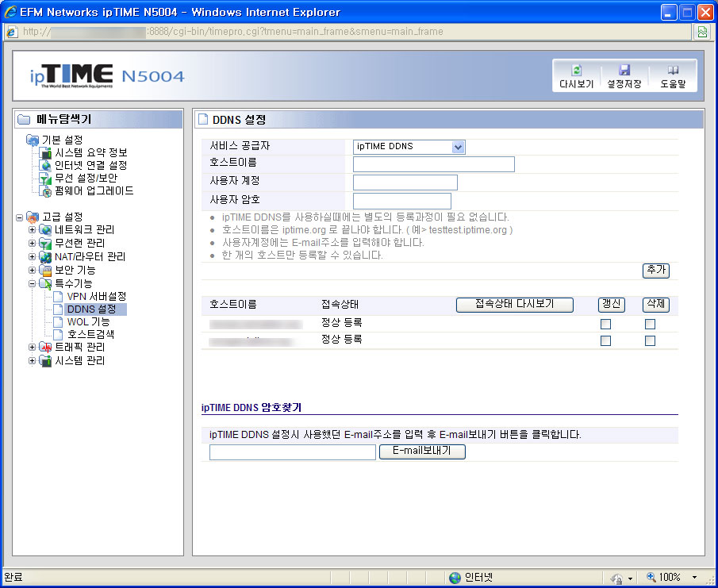Image resolution: width=718 pixels, height=588 pixels.
Task: Expand the 네트워크 관리 node
Action: click(32, 230)
